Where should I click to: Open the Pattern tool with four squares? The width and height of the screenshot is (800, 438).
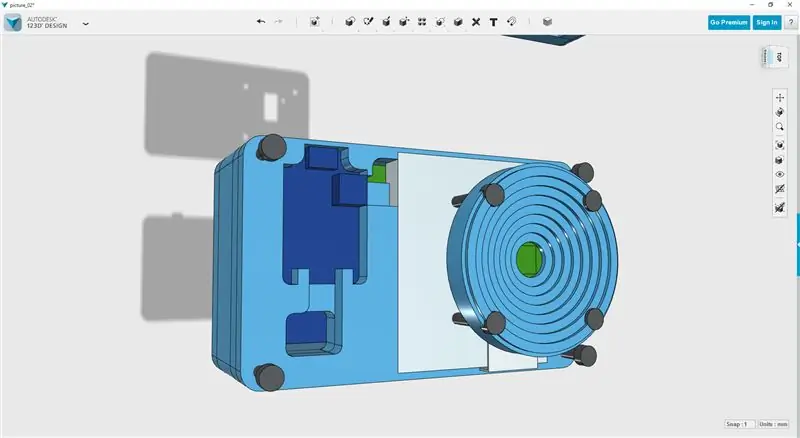[422, 21]
